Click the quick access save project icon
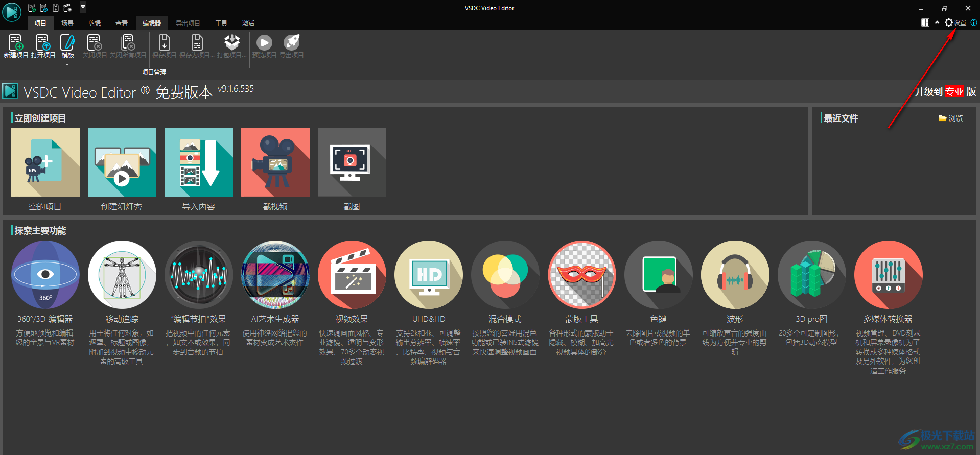The width and height of the screenshot is (980, 455). [x=55, y=8]
